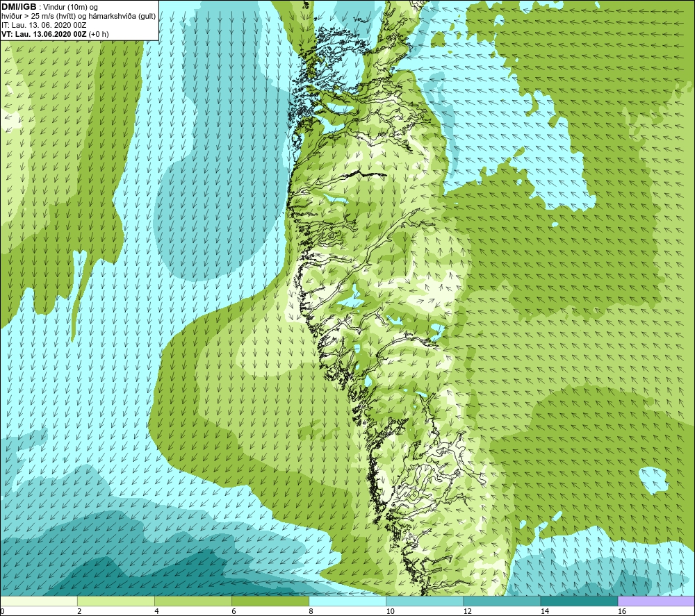The width and height of the screenshot is (695, 616).
Task: Click the legend tick label 12
Action: (x=467, y=611)
